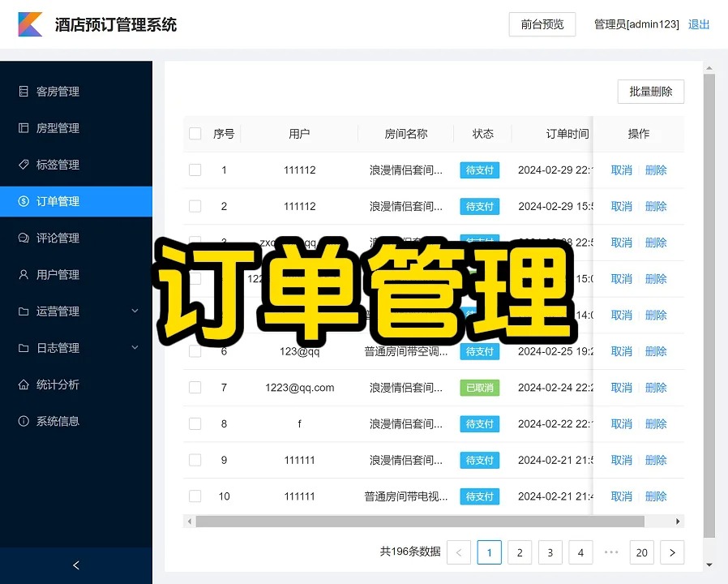The image size is (728, 584).
Task: Select the checkbox for order row 10
Action: tap(195, 496)
